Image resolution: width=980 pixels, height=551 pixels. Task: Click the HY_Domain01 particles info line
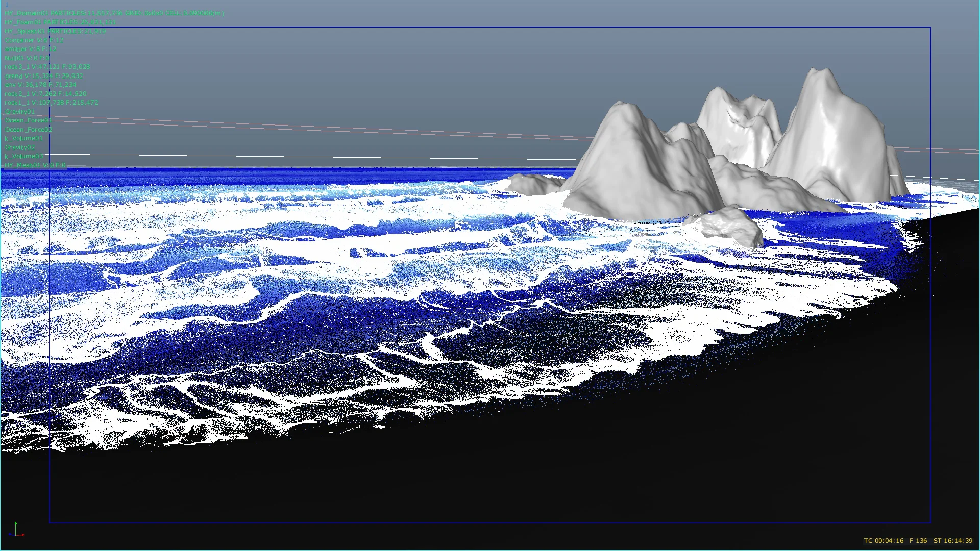click(x=114, y=13)
